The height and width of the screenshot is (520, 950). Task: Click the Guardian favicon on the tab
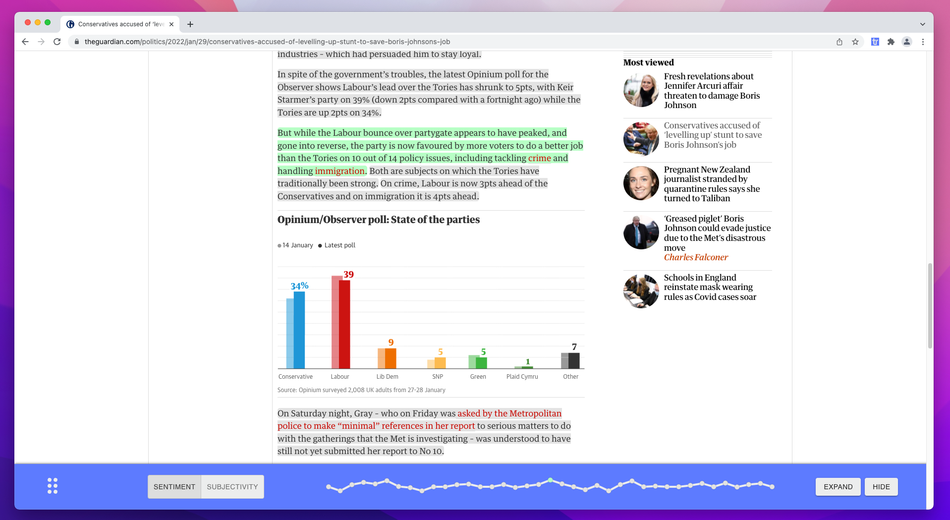[x=70, y=24]
